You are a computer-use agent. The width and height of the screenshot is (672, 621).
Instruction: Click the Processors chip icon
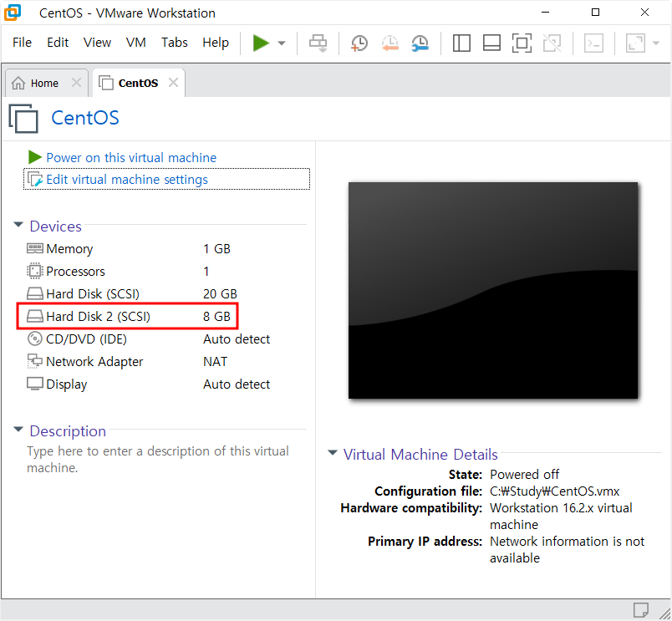pyautogui.click(x=35, y=271)
